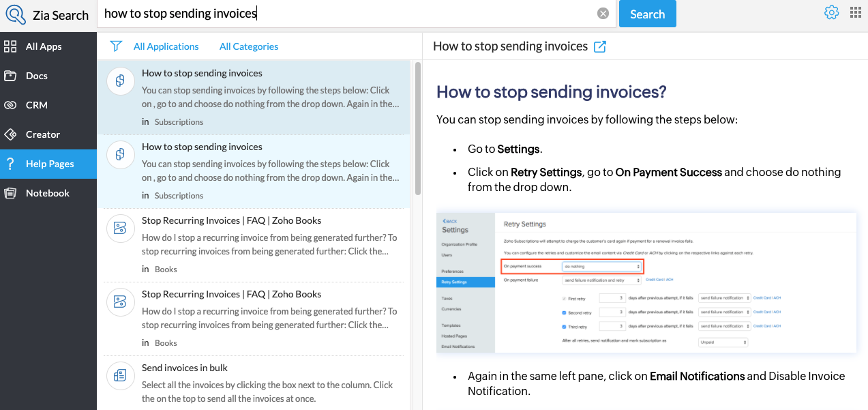Select Help Pages in sidebar
The height and width of the screenshot is (410, 868).
(x=48, y=164)
